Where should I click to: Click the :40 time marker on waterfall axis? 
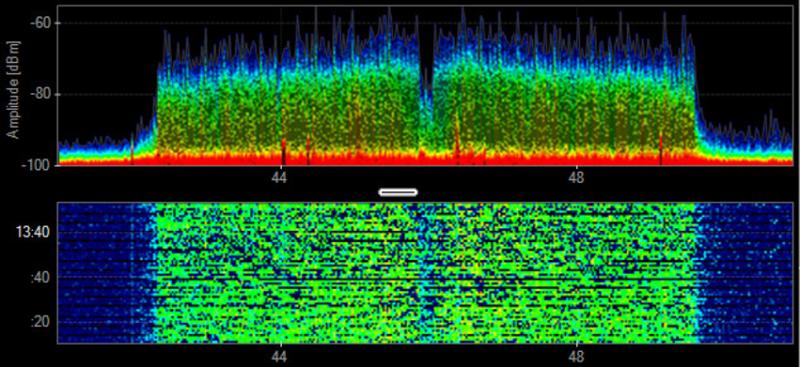click(39, 277)
